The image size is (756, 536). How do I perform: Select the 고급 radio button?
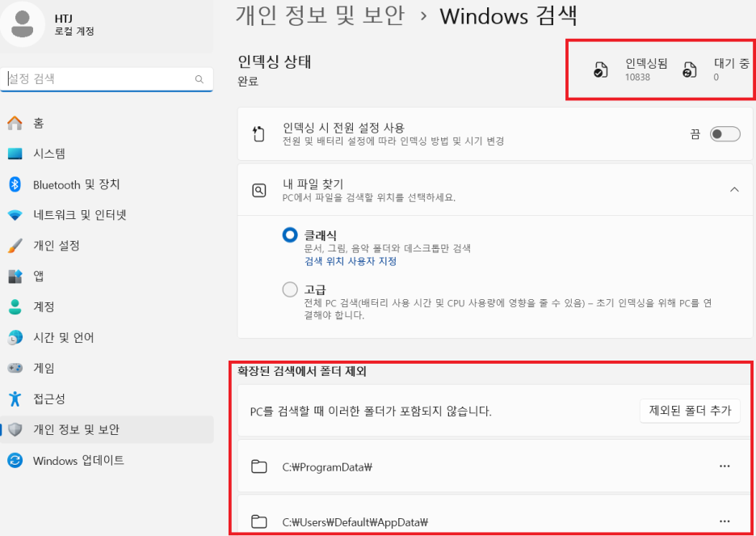pos(290,290)
